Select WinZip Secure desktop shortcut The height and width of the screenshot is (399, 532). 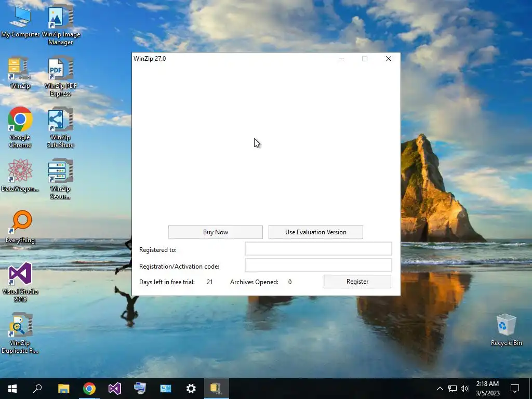coord(60,179)
